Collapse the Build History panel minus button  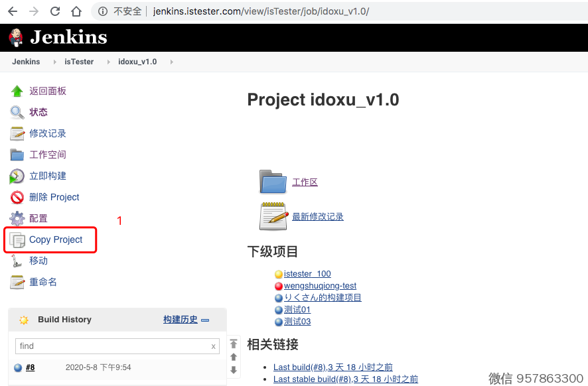206,320
